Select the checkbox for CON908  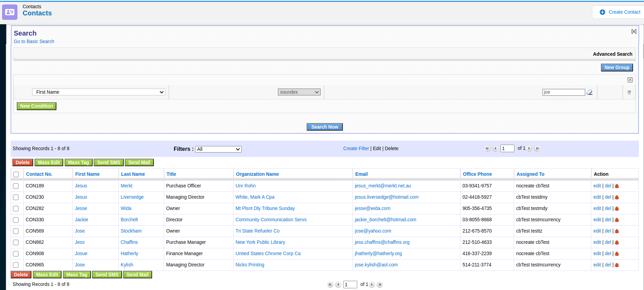click(x=16, y=254)
